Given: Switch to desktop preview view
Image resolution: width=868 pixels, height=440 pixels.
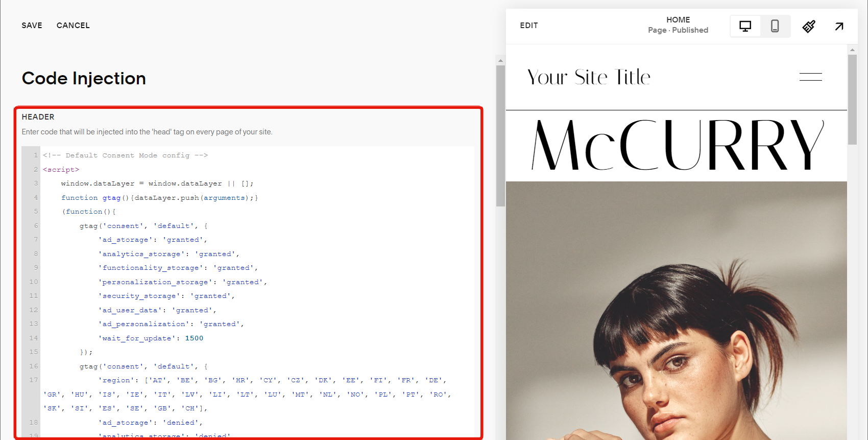Looking at the screenshot, I should tap(745, 26).
